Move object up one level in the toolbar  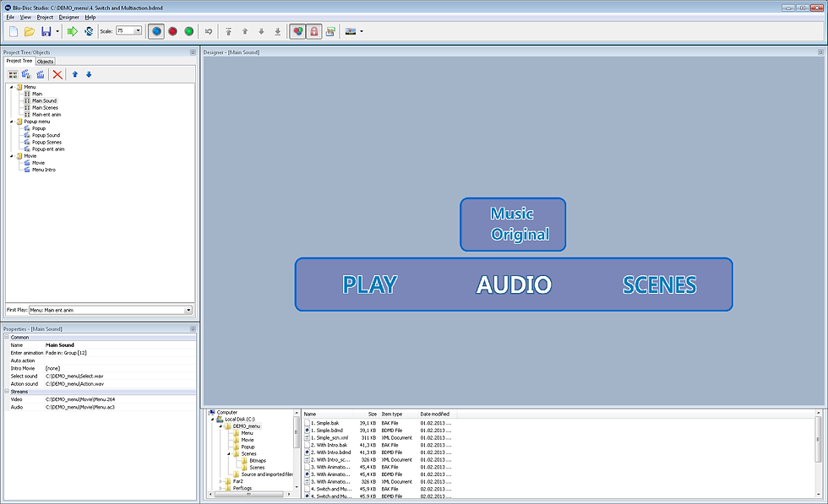(x=245, y=32)
